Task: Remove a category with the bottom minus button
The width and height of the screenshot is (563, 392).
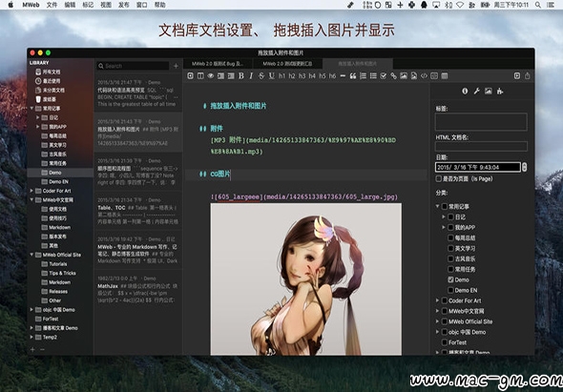Action: (x=42, y=349)
